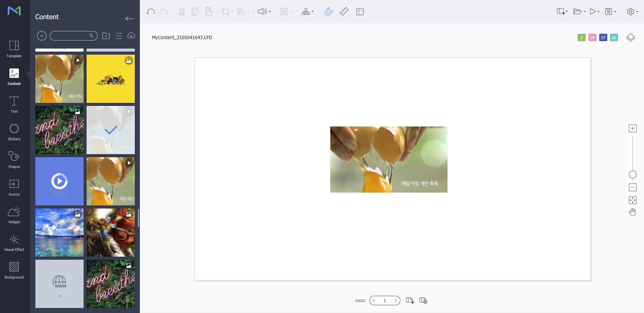Switch to the Template tab

click(14, 49)
